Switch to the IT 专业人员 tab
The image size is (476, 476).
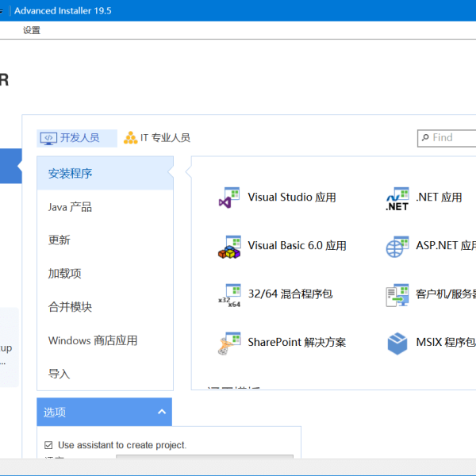point(157,138)
